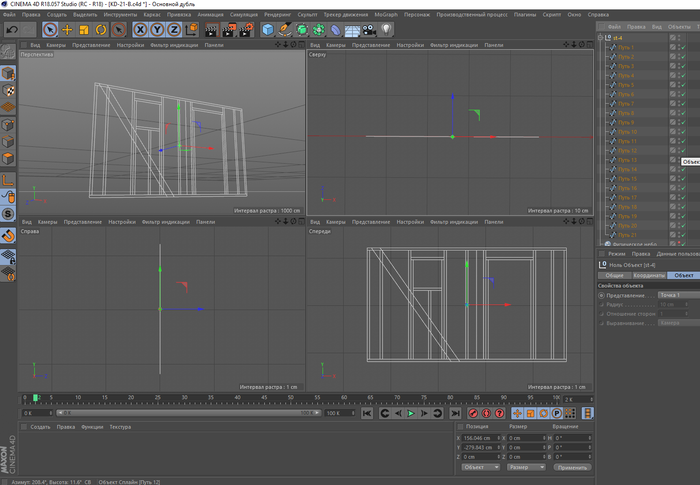This screenshot has height=485, width=700.
Task: Open the Размер dropdown
Action: [x=525, y=467]
